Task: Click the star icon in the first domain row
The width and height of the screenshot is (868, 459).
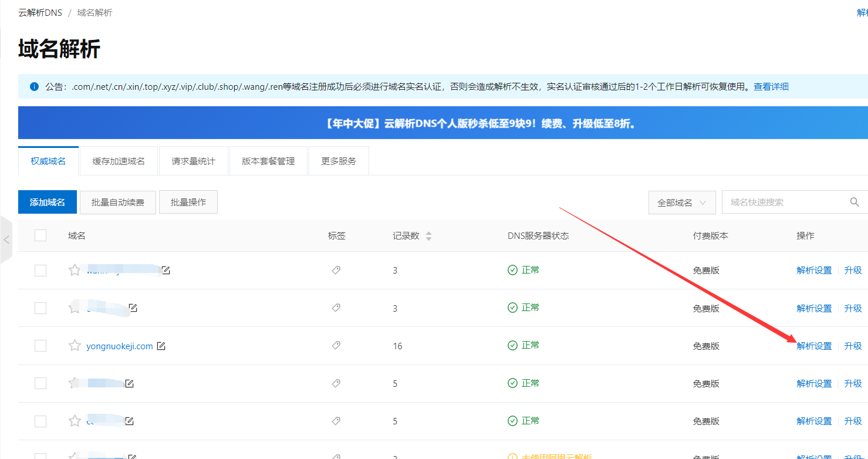Action: click(x=75, y=270)
